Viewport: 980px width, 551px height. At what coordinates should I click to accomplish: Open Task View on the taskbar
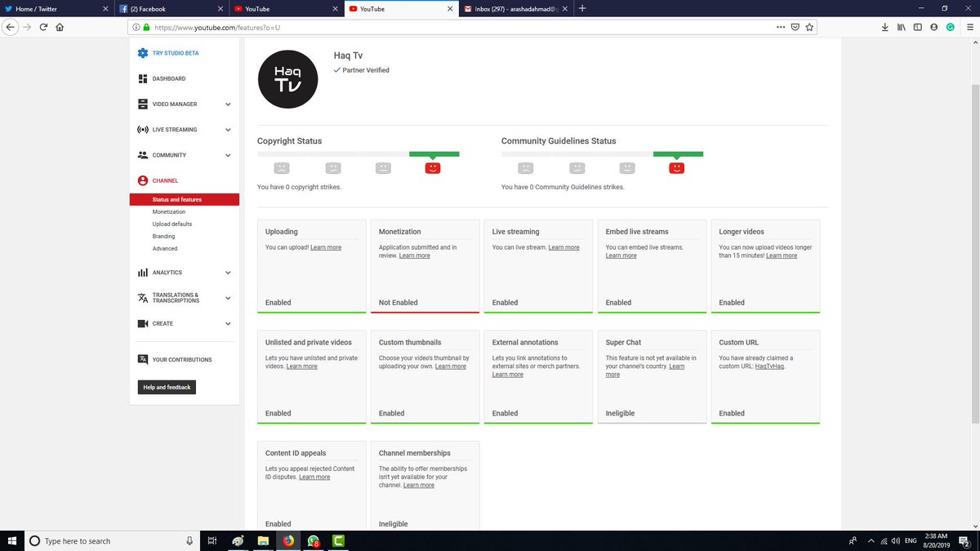[x=212, y=540]
